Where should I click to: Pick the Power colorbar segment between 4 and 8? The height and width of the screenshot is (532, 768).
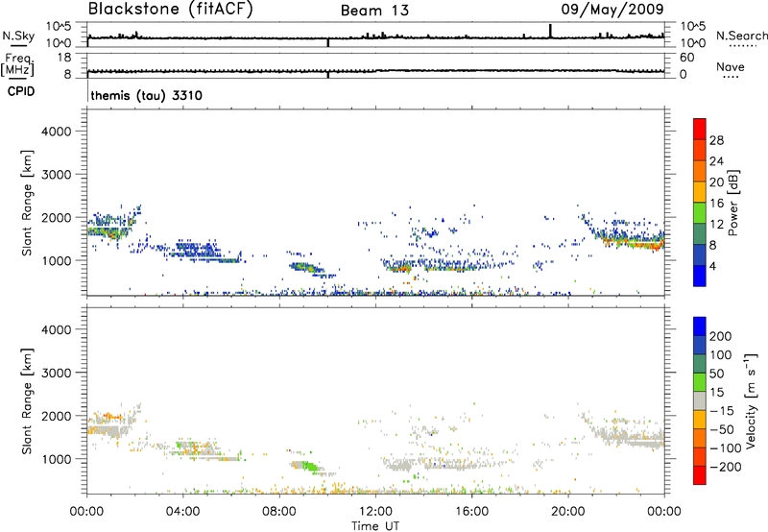(700, 254)
